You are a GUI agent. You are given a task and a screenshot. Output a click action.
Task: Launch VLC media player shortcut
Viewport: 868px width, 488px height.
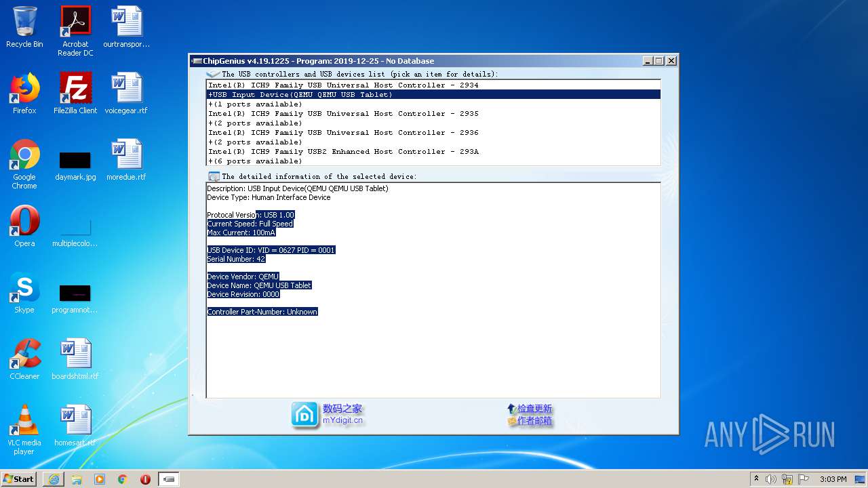coord(24,430)
